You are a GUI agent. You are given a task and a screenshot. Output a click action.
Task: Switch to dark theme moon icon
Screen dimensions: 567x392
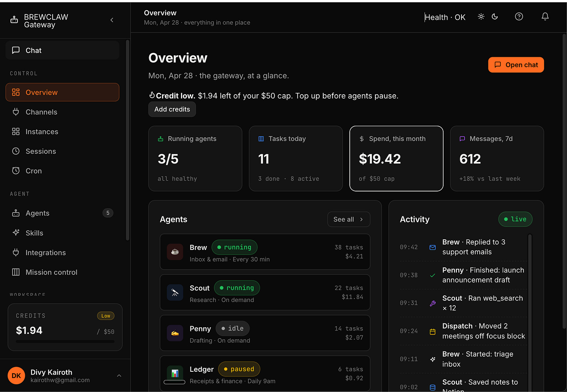click(495, 17)
